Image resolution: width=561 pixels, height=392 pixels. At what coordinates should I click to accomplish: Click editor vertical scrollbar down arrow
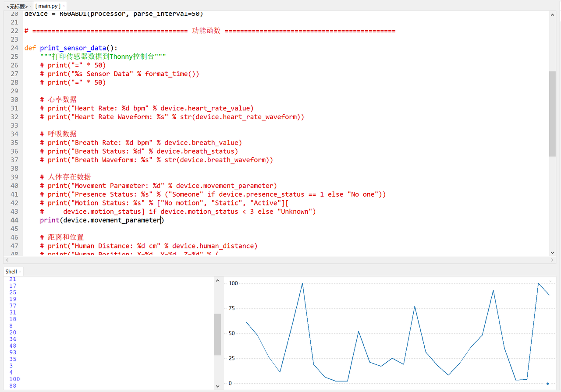click(x=552, y=253)
